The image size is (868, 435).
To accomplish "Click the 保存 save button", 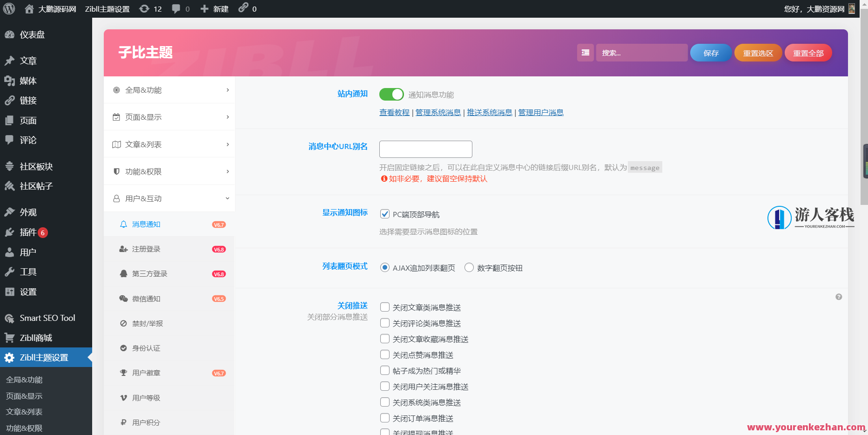I will pos(710,53).
